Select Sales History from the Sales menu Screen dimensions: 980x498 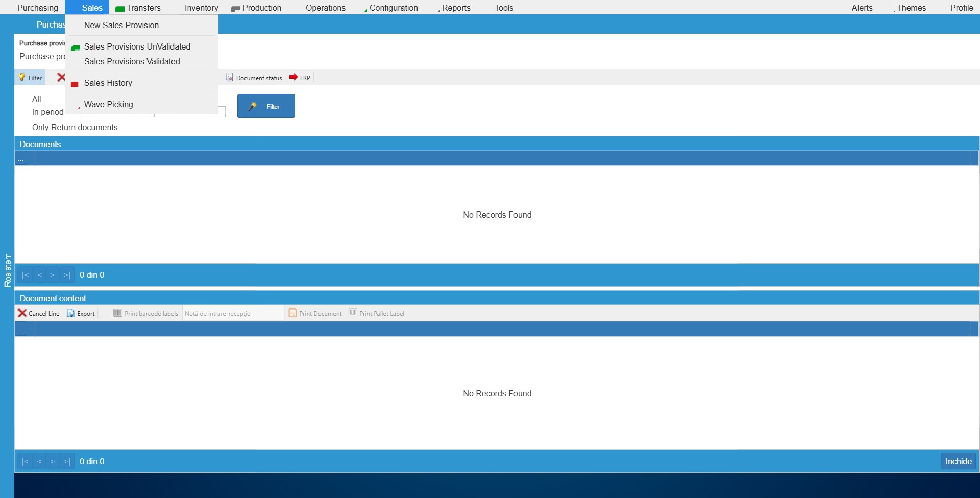pos(108,83)
